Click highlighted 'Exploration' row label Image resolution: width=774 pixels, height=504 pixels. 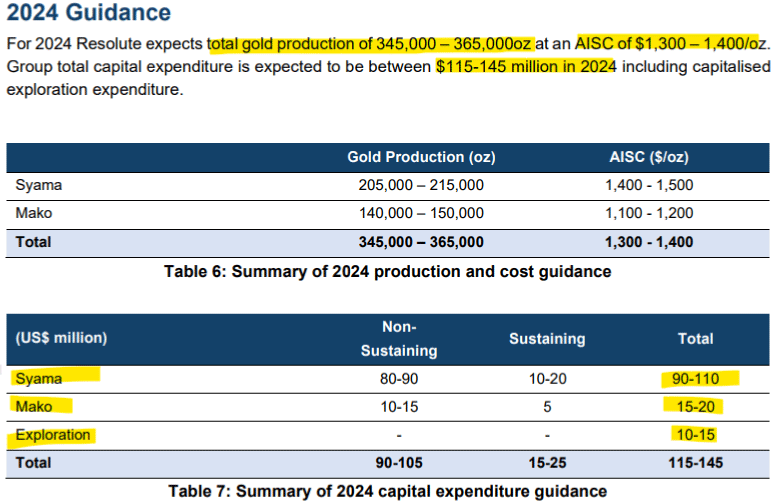coord(52,435)
